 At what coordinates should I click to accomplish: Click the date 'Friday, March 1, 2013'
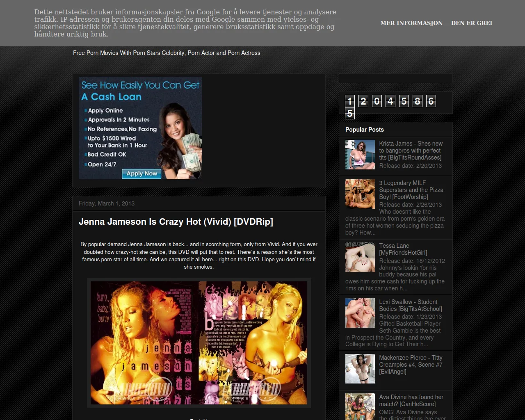[x=107, y=203]
